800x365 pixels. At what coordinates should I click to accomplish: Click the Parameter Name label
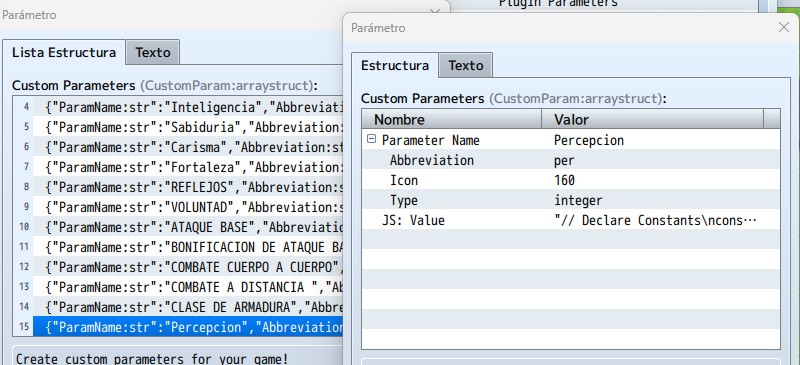tap(431, 140)
